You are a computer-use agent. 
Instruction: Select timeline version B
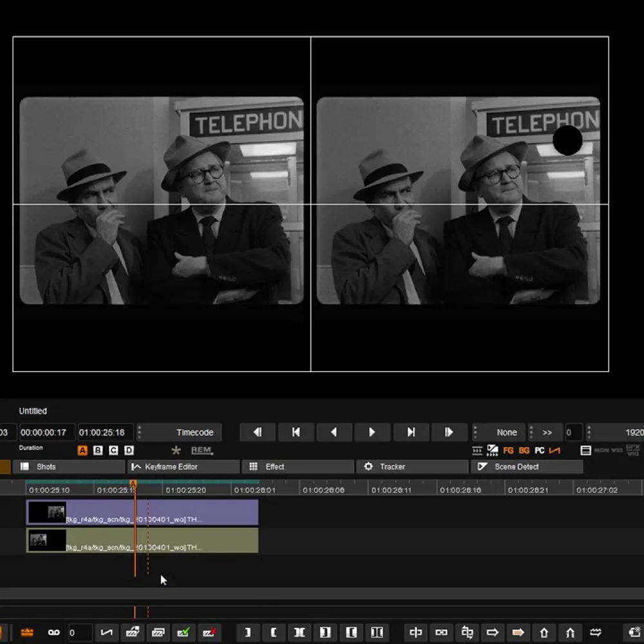pyautogui.click(x=98, y=451)
